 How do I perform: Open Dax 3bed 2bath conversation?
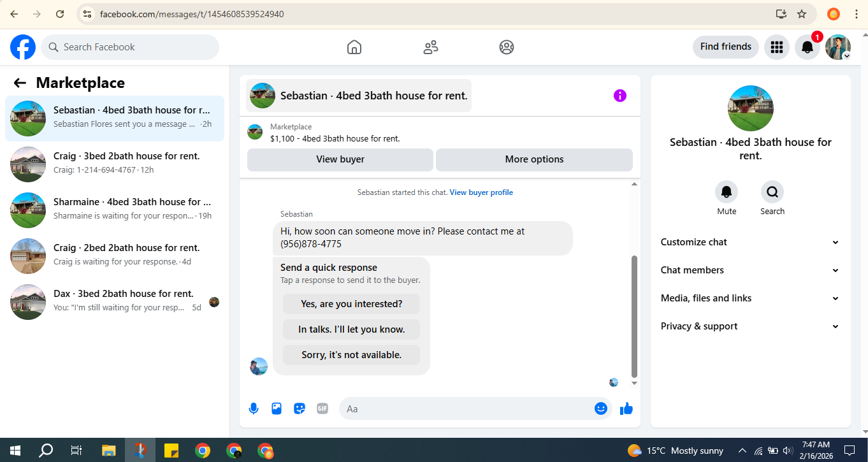[x=115, y=302]
